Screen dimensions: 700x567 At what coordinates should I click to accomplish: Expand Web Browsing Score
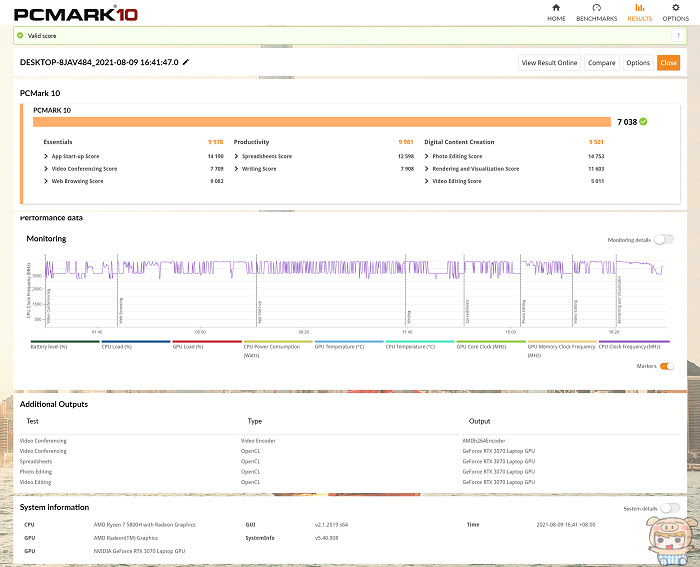(x=46, y=181)
